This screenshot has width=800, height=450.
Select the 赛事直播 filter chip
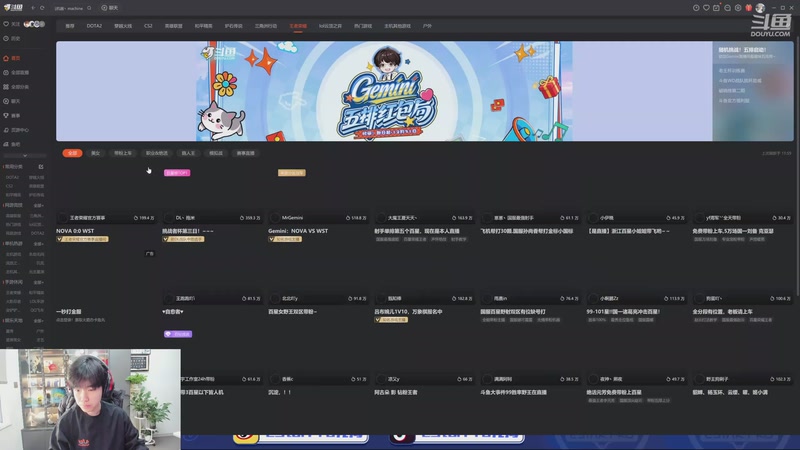245,153
